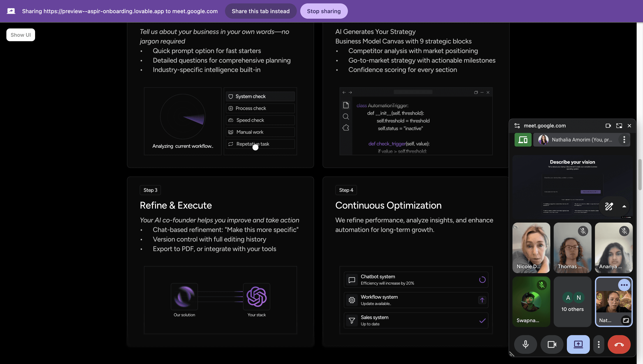Turn off camera in Meet controls
The width and height of the screenshot is (643, 364).
pyautogui.click(x=552, y=344)
